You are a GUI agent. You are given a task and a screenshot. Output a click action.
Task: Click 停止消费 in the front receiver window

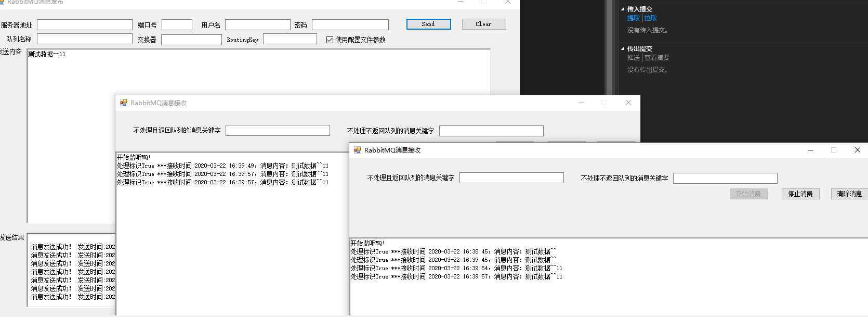pyautogui.click(x=800, y=194)
